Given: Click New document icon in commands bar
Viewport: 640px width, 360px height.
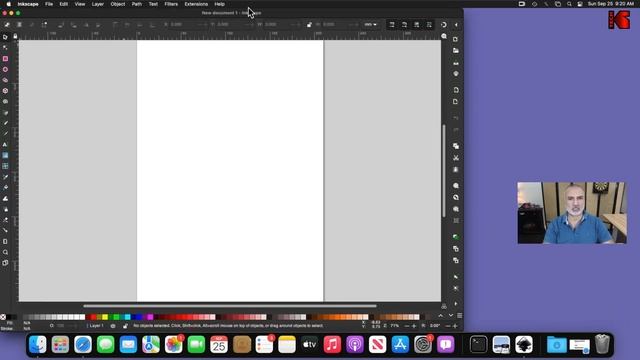Looking at the screenshot, I should [x=456, y=39].
